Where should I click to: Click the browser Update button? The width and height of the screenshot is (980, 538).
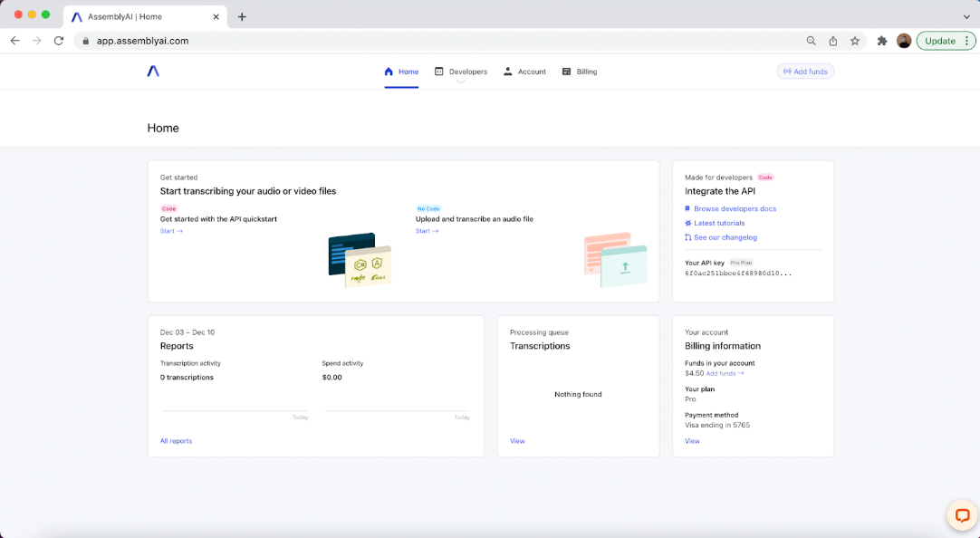946,41
